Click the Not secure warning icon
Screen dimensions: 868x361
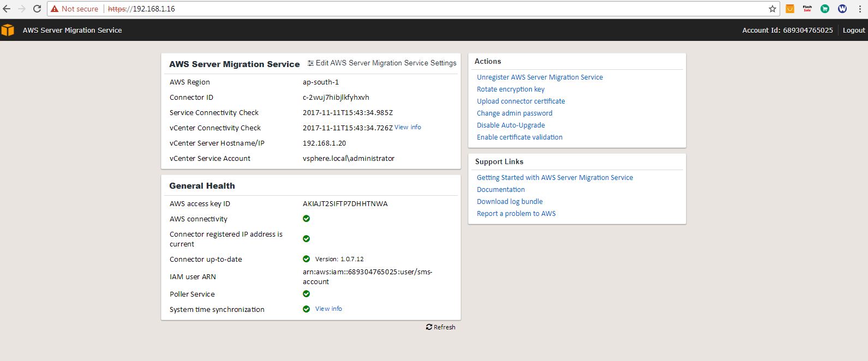pyautogui.click(x=55, y=9)
